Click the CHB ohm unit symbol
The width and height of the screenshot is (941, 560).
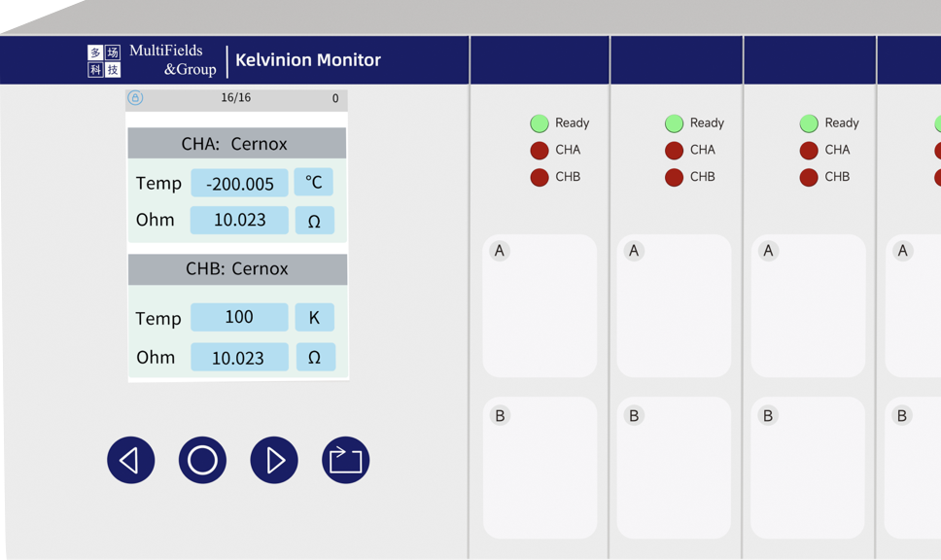point(314,357)
